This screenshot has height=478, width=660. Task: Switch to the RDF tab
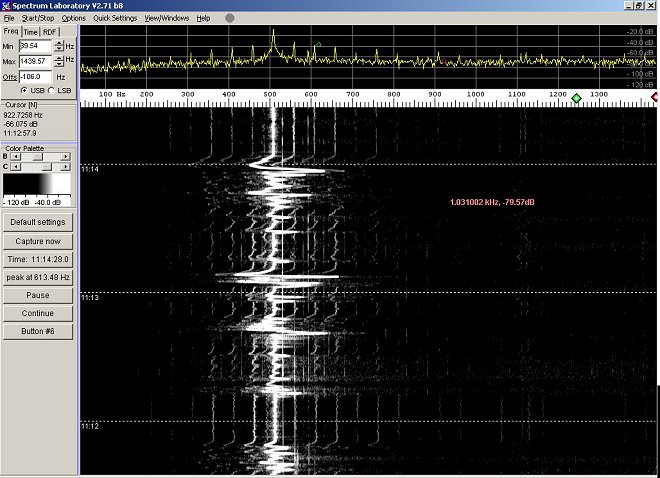(50, 32)
